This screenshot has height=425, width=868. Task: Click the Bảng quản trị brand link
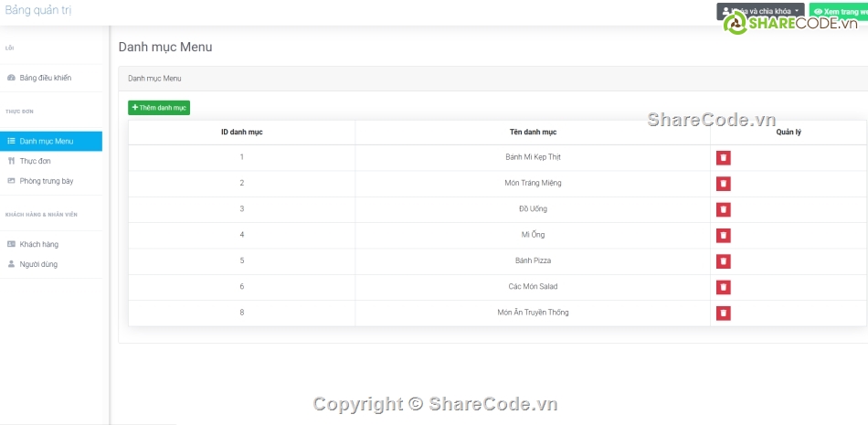[x=38, y=10]
